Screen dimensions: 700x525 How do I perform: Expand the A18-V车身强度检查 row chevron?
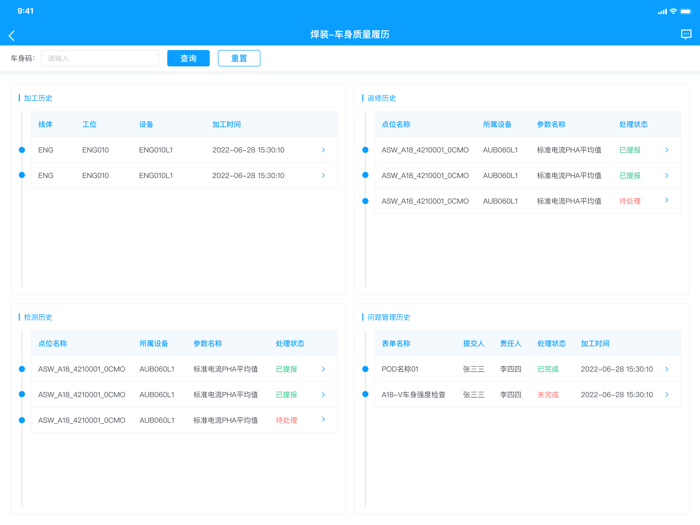[667, 395]
